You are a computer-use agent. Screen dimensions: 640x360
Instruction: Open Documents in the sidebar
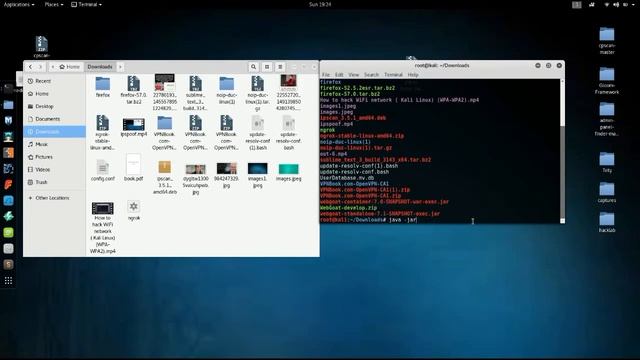[54, 119]
